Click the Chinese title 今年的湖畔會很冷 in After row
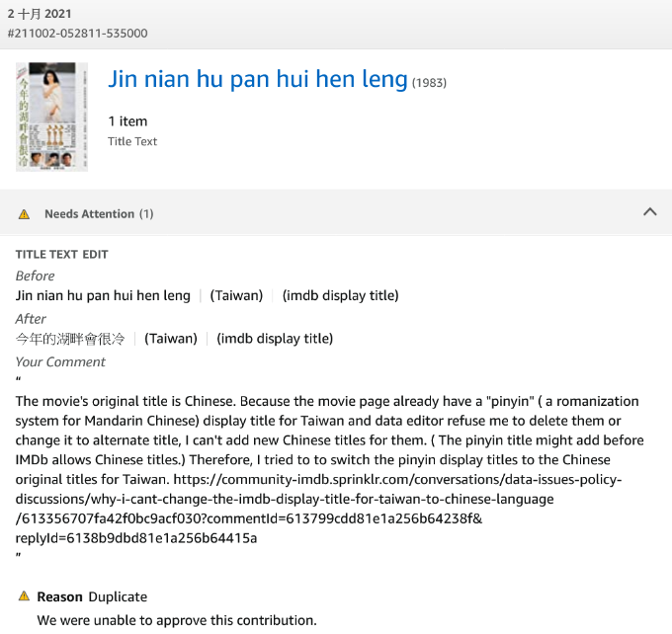Image resolution: width=672 pixels, height=634 pixels. coord(70,339)
